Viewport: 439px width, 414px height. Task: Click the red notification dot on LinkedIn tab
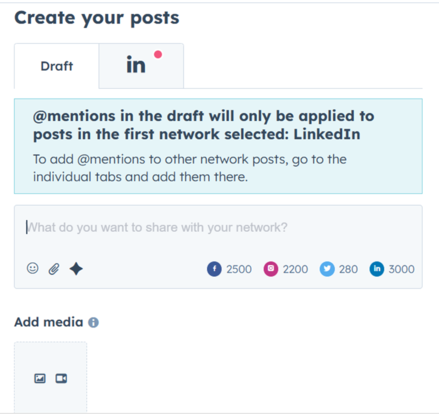(x=158, y=54)
